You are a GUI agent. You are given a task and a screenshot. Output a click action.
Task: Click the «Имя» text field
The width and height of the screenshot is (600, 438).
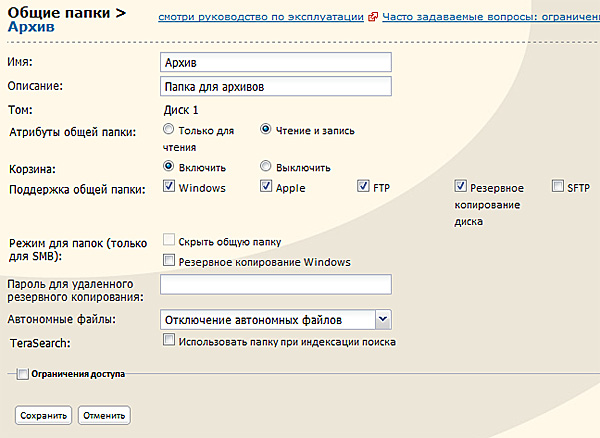[275, 63]
